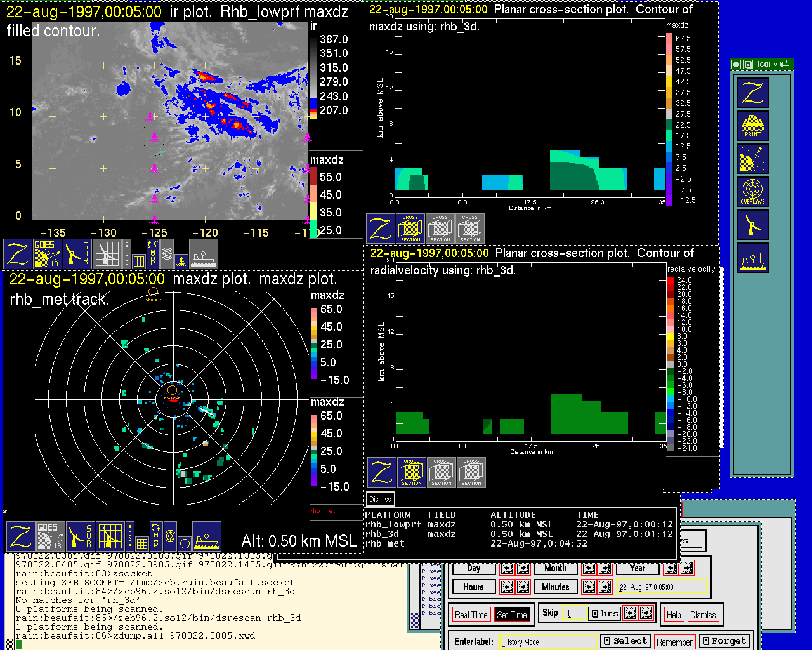Screen dimensions: 812x650
Task: Open the OVERLAYS icon in the icon bar
Action: click(753, 191)
